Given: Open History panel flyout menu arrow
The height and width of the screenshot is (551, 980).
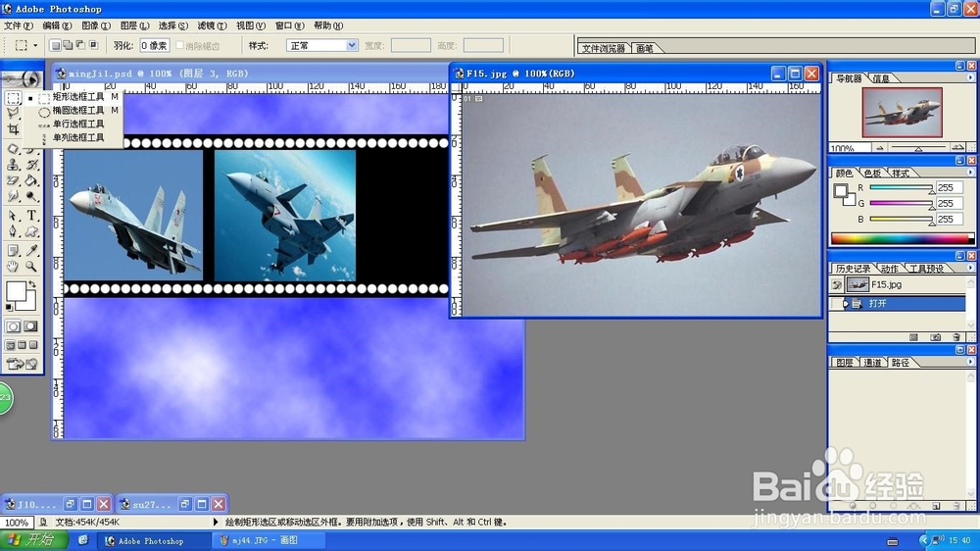Looking at the screenshot, I should pyautogui.click(x=970, y=268).
